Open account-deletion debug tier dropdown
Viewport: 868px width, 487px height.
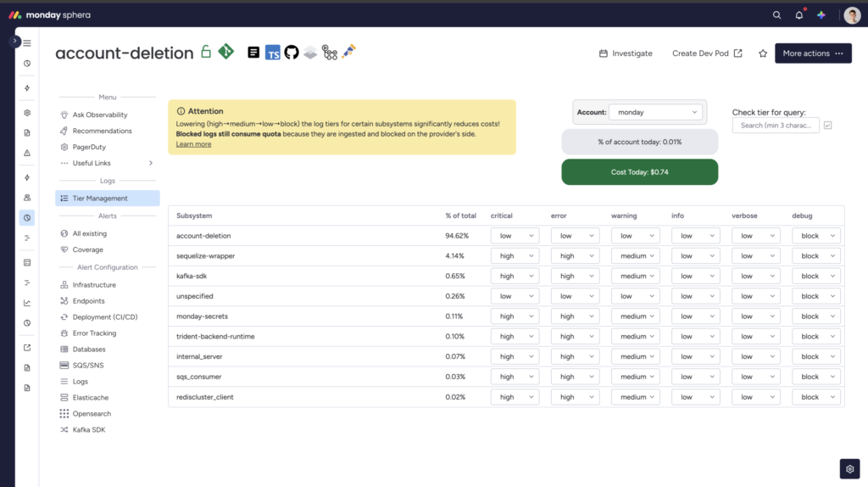(x=816, y=236)
